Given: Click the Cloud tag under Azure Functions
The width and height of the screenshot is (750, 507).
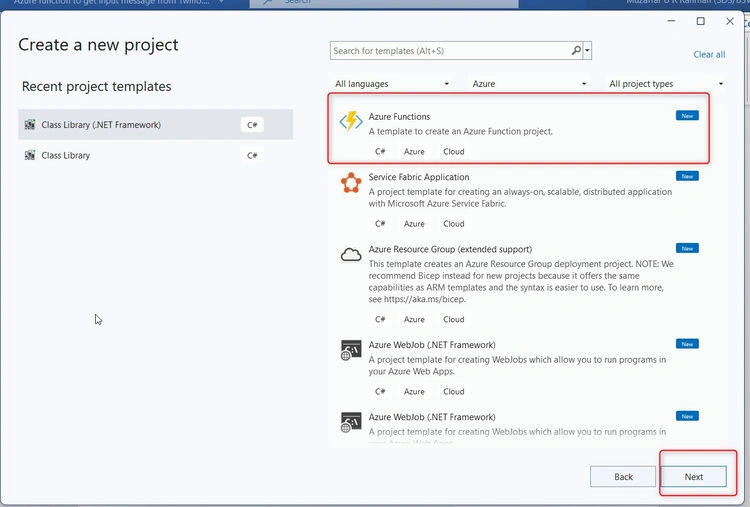Looking at the screenshot, I should [x=454, y=152].
